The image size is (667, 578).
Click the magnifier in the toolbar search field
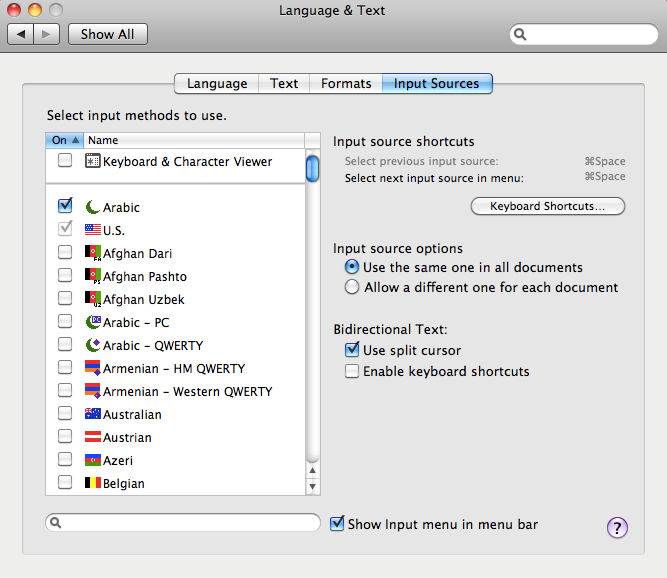[520, 34]
